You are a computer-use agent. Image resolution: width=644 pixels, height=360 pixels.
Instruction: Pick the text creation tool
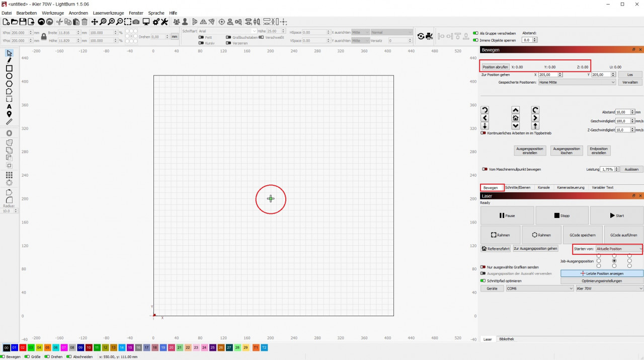[9, 106]
